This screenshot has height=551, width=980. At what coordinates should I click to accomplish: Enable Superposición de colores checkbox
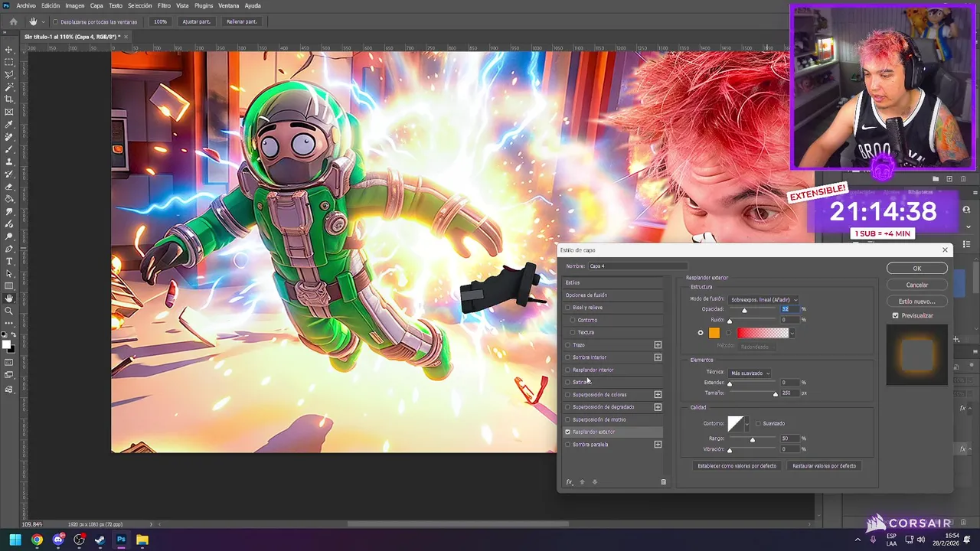click(x=567, y=395)
